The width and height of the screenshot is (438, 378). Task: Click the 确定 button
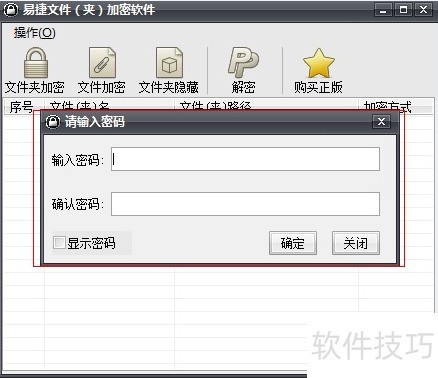coord(293,243)
